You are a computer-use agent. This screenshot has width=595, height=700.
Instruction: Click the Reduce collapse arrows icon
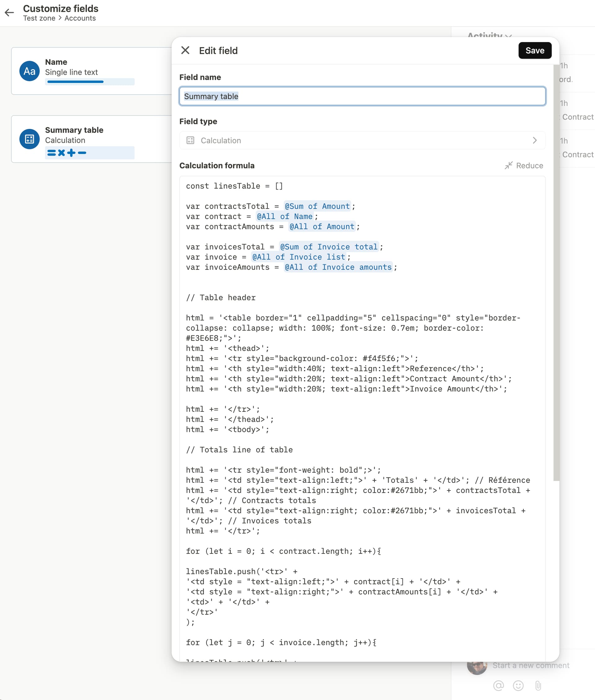point(508,165)
